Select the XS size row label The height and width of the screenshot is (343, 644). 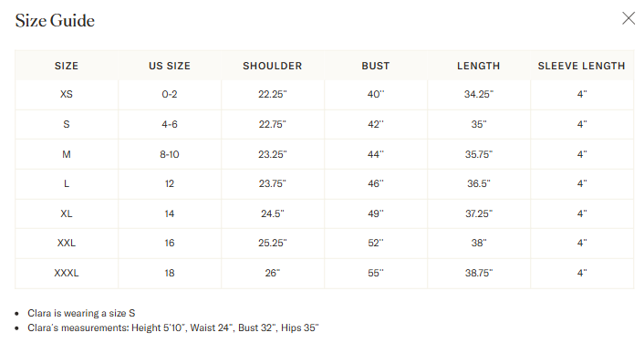click(x=67, y=95)
